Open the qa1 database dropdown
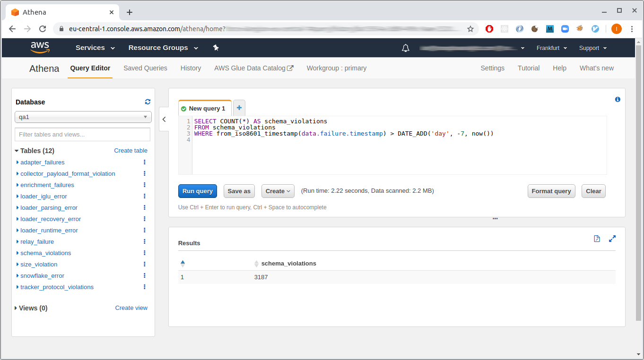 tap(83, 117)
